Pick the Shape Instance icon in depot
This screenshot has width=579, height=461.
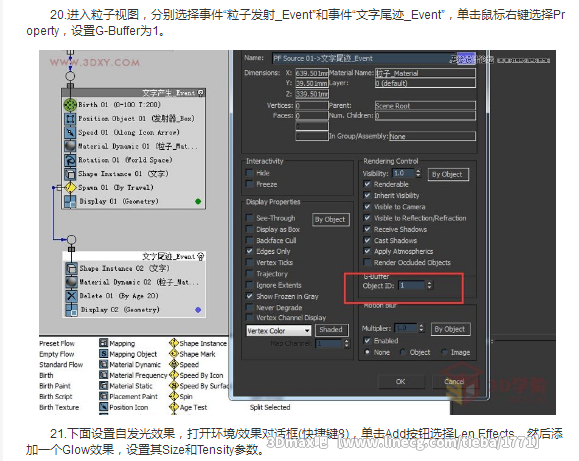(x=174, y=343)
